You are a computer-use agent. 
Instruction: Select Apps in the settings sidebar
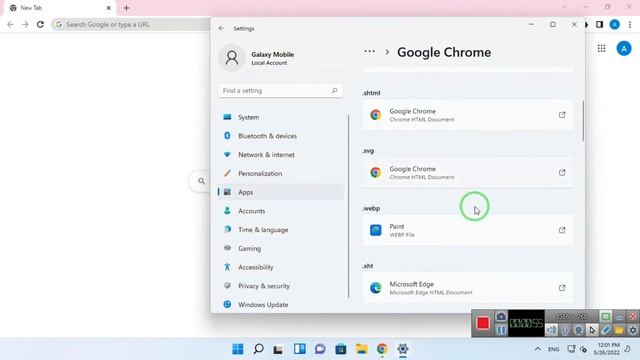[x=281, y=192]
